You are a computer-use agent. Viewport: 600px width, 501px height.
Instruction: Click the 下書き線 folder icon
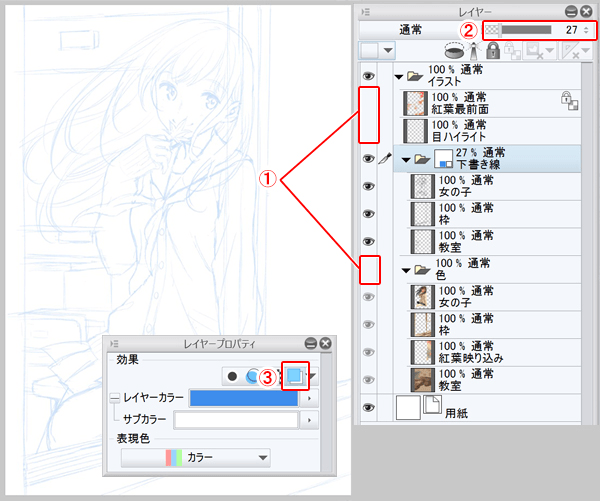click(422, 158)
